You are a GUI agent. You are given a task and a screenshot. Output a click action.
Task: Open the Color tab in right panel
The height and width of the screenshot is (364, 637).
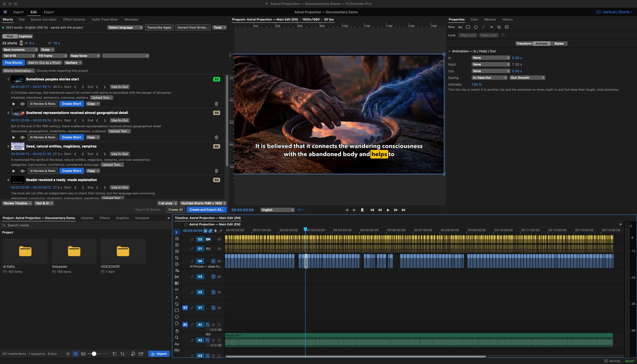[x=474, y=19]
